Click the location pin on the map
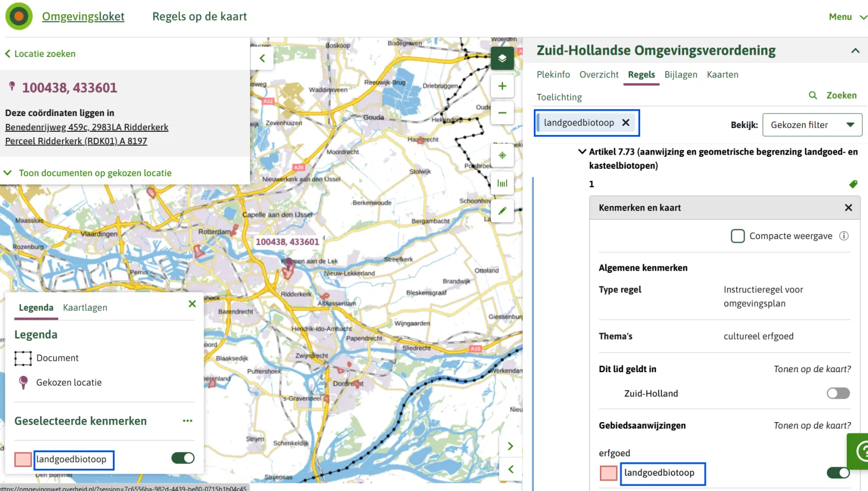The width and height of the screenshot is (868, 491). click(x=289, y=265)
